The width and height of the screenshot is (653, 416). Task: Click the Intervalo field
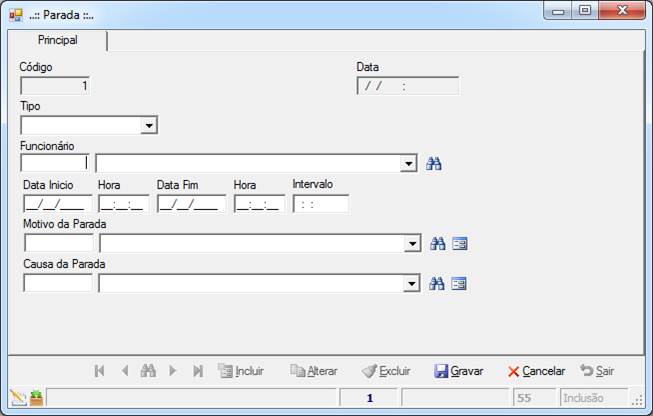[321, 204]
